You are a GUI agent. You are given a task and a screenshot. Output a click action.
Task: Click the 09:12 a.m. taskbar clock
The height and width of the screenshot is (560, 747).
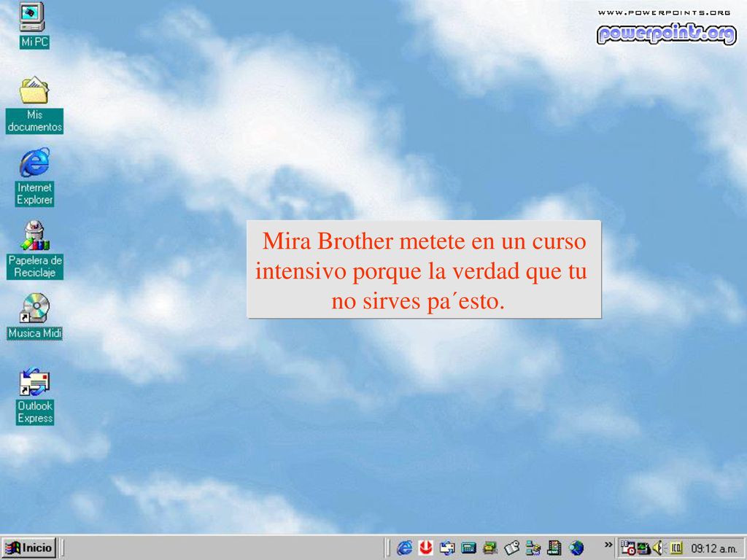pos(713,548)
